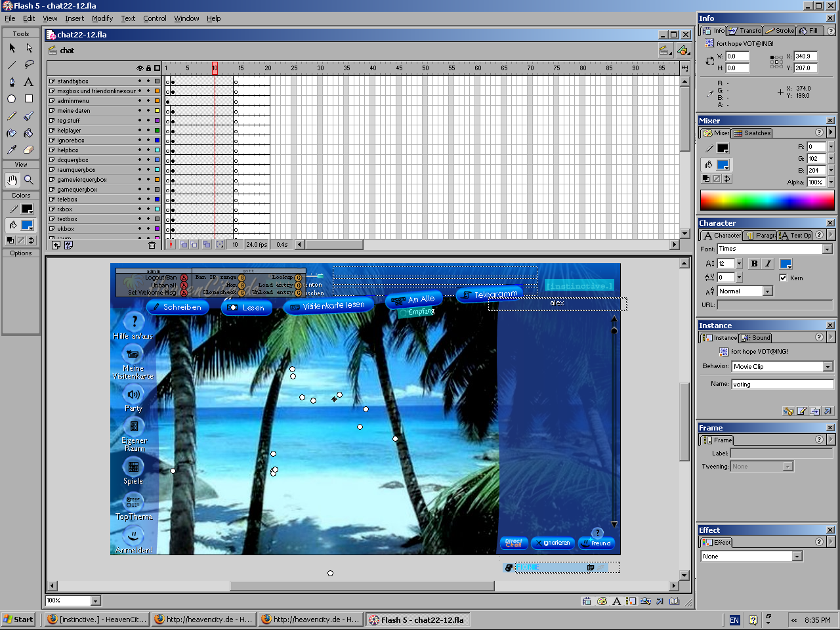Open character position dropdown showing Normal
Viewport: 840px width, 630px height.
point(767,291)
